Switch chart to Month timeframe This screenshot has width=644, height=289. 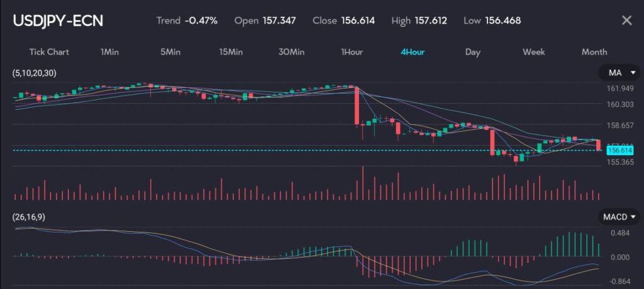tap(594, 52)
